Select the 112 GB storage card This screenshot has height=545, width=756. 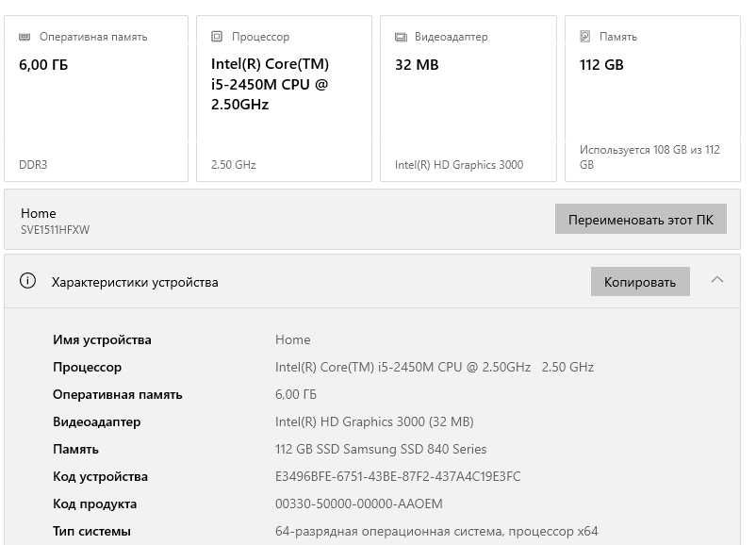[651, 98]
